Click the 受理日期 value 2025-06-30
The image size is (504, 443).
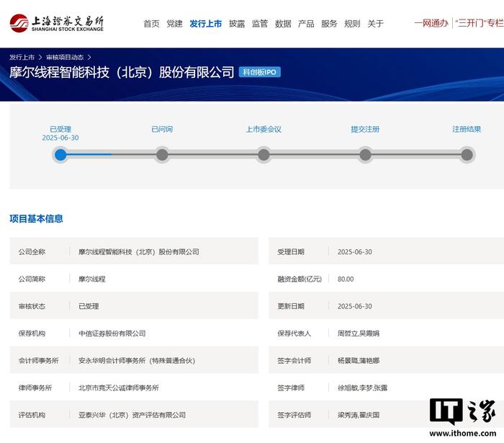tap(355, 251)
